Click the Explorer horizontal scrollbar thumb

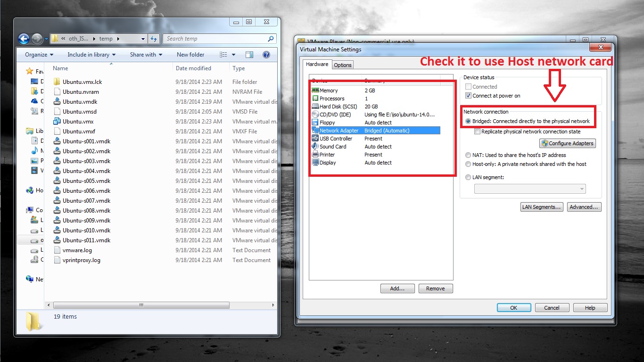[x=140, y=305]
